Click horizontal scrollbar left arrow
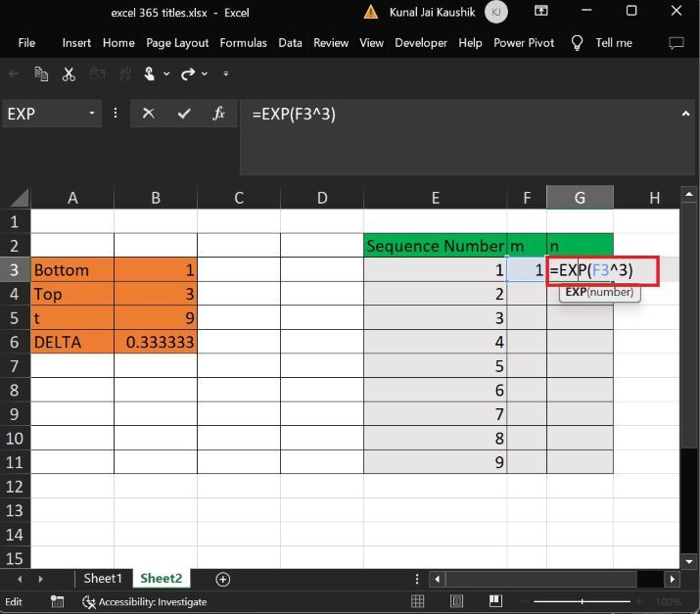This screenshot has height=614, width=700. (437, 580)
